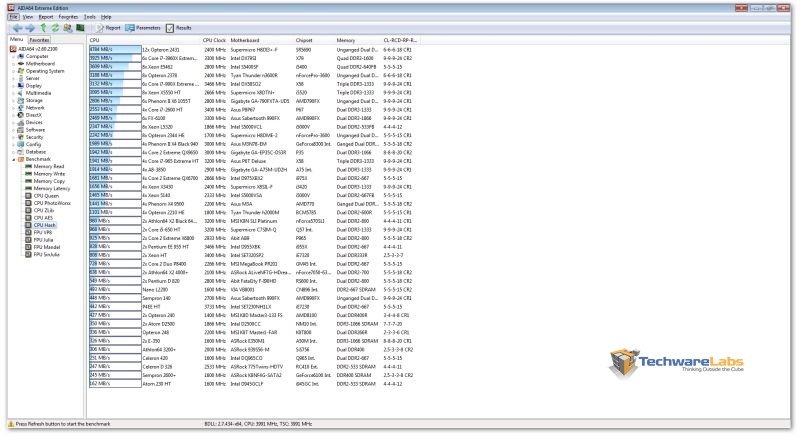Click the Report toolbar button

[x=108, y=28]
